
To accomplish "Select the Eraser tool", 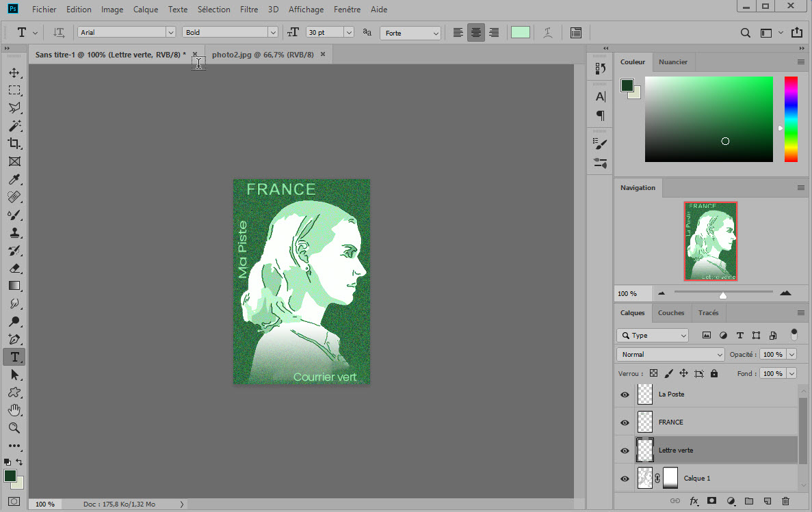I will pyautogui.click(x=14, y=268).
